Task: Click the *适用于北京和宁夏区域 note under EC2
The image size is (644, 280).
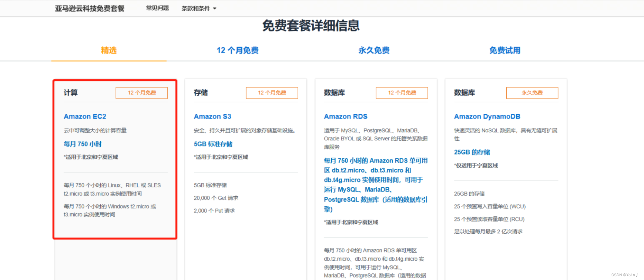Action: click(91, 157)
